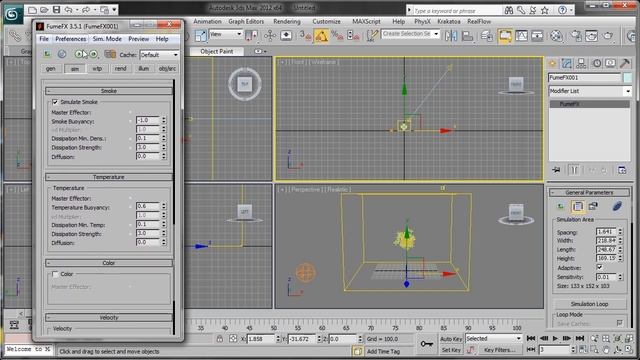Open the Hierarchy command panel tab
Viewport: 640px width, 360px height.
point(581,63)
